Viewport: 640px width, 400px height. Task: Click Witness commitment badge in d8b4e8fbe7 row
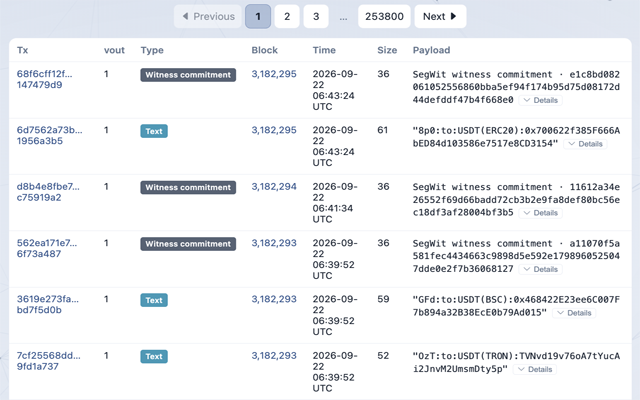click(188, 187)
